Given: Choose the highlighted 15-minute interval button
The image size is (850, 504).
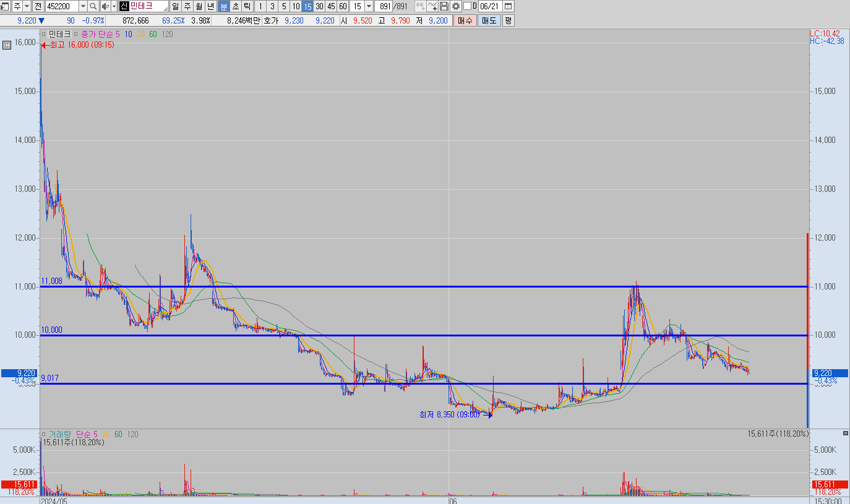Looking at the screenshot, I should [x=307, y=6].
